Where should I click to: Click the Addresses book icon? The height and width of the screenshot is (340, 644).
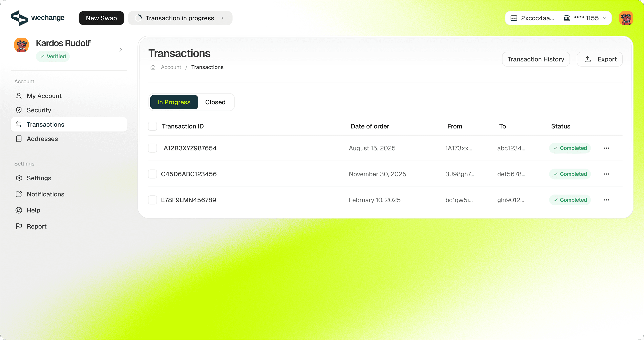click(x=19, y=139)
